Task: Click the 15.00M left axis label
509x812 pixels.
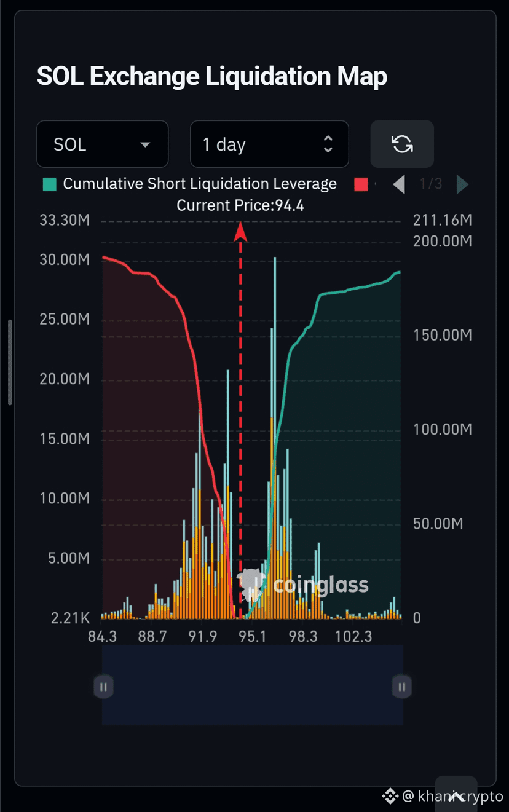Action: click(65, 439)
